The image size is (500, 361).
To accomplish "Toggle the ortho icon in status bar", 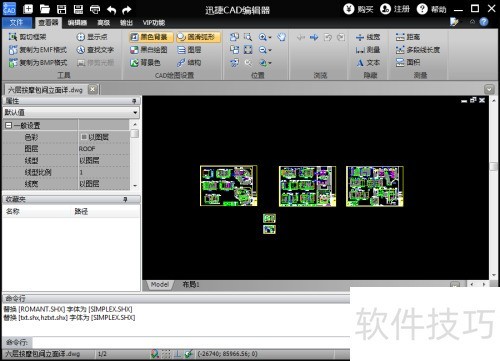I will (177, 354).
